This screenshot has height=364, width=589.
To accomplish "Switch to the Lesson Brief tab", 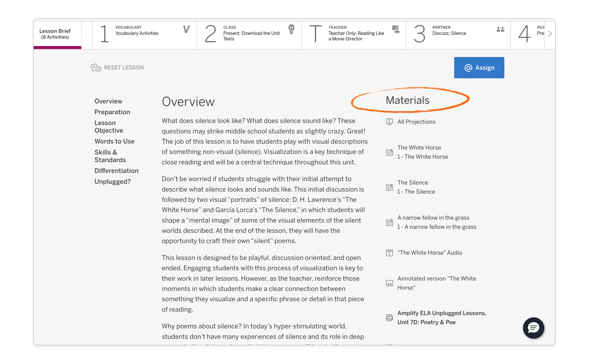I will click(x=55, y=34).
